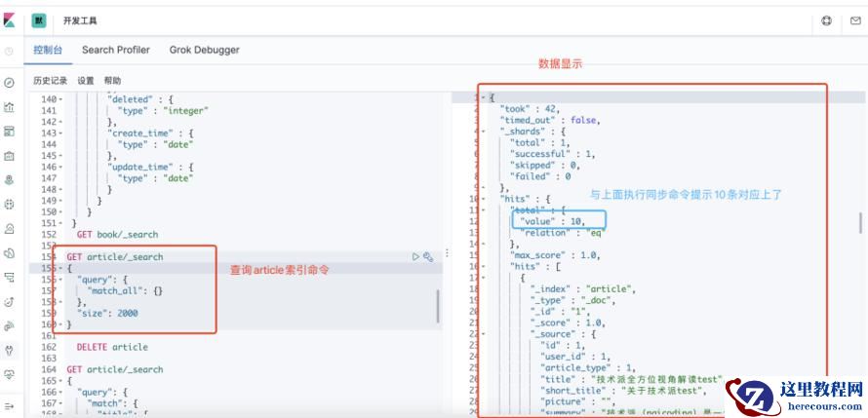This screenshot has height=418, width=868.
Task: Open the newsfeed mail icon
Action: [855, 21]
